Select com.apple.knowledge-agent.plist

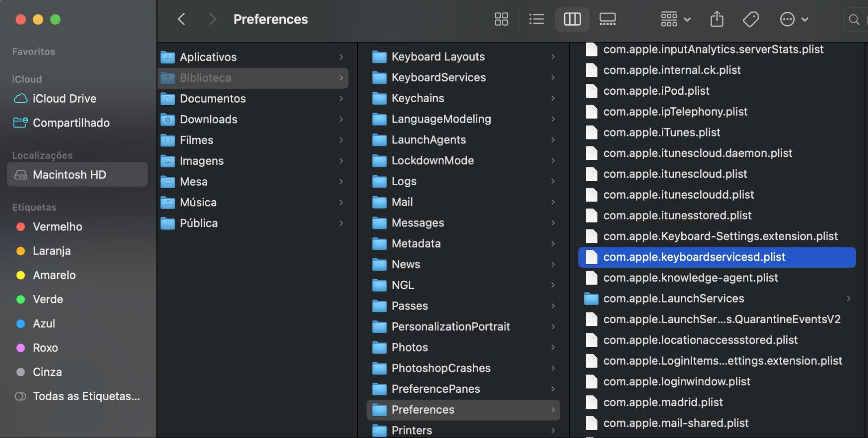click(717, 278)
